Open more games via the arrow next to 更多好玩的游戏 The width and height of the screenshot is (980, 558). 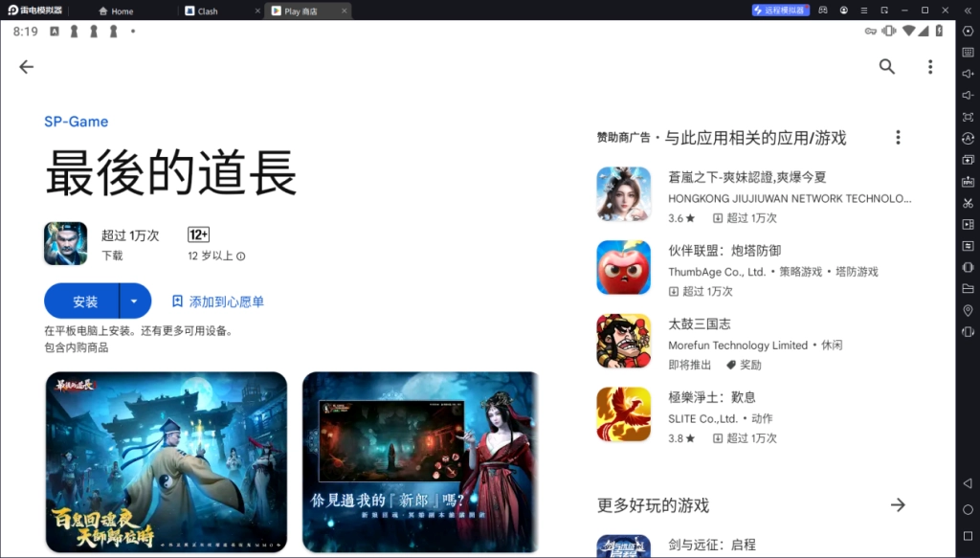coord(898,505)
